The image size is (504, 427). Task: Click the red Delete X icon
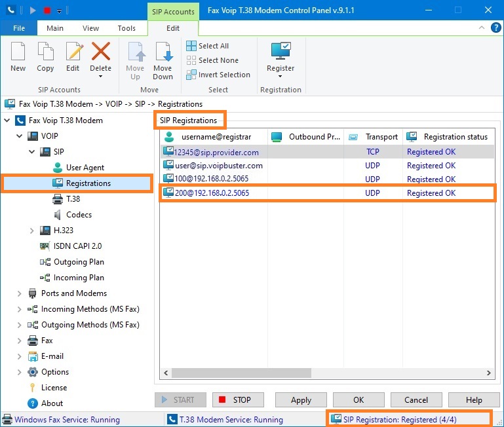tap(101, 51)
